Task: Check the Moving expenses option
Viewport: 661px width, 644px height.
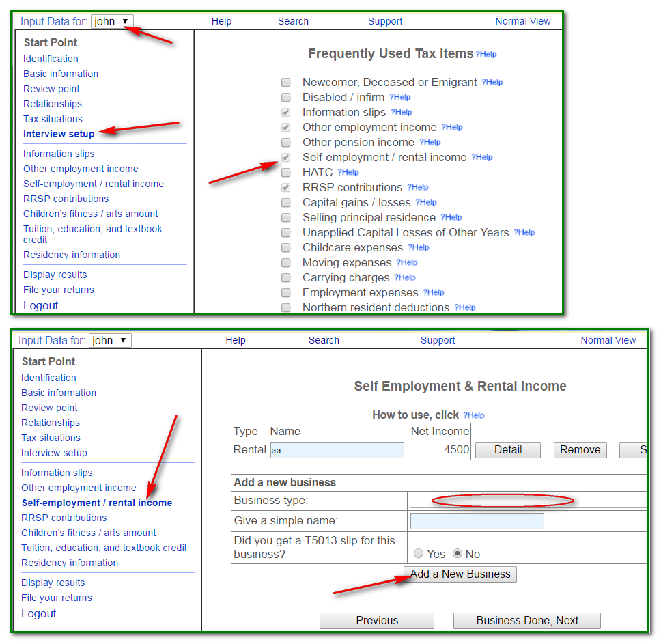Action: [x=285, y=262]
